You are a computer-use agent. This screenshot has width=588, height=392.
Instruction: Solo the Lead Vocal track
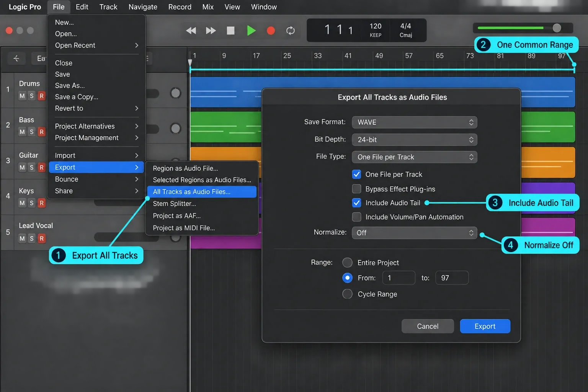32,238
